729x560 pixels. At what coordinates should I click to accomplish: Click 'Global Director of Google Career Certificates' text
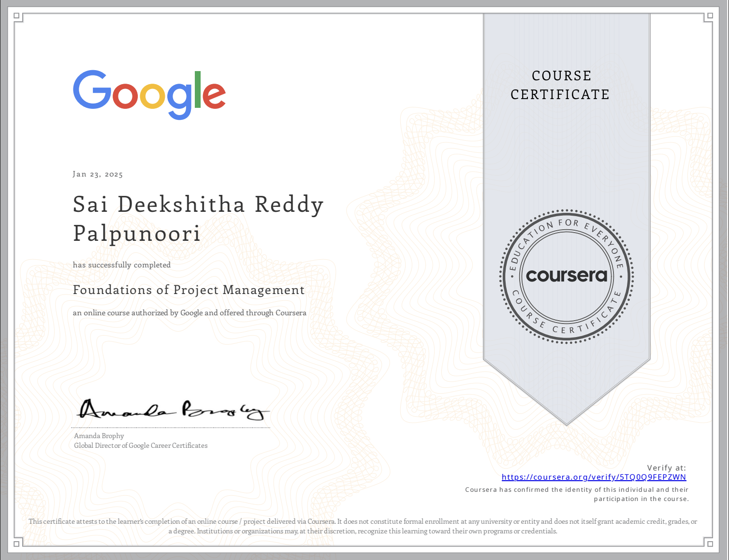(x=141, y=445)
